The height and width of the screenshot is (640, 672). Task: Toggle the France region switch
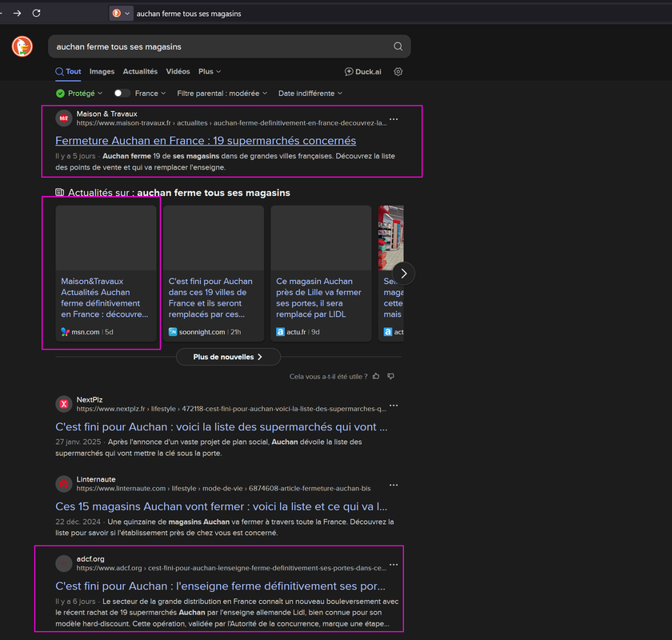click(x=122, y=93)
